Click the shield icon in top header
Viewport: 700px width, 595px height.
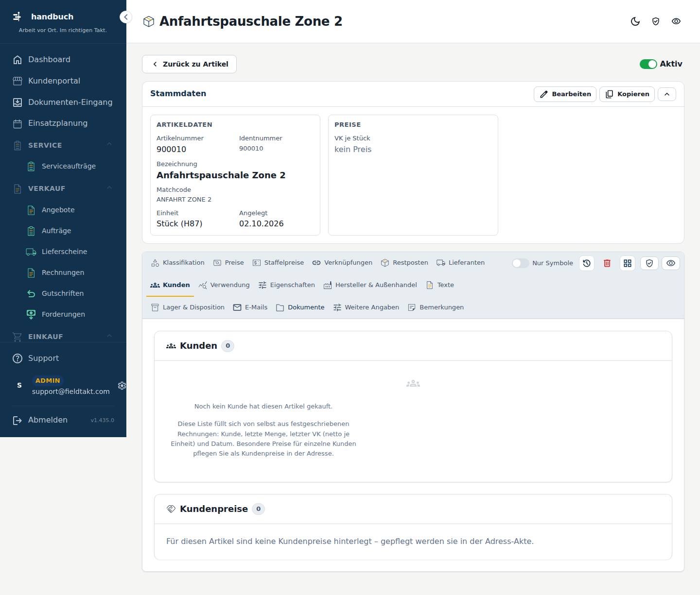click(656, 21)
